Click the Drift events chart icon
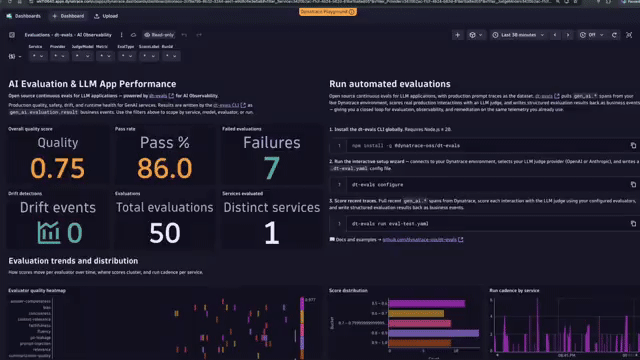640x360 pixels. click(x=48, y=233)
